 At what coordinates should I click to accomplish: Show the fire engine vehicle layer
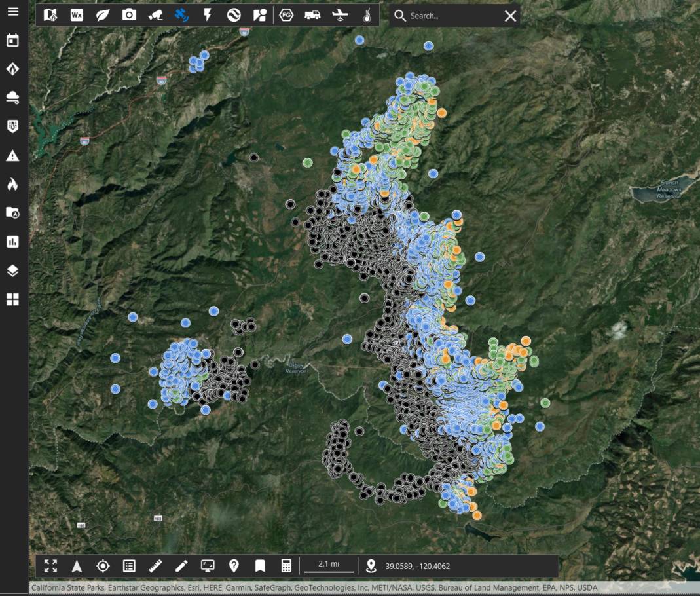[312, 15]
